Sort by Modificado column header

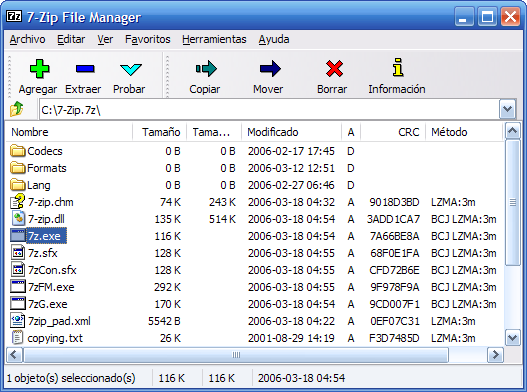pos(291,132)
